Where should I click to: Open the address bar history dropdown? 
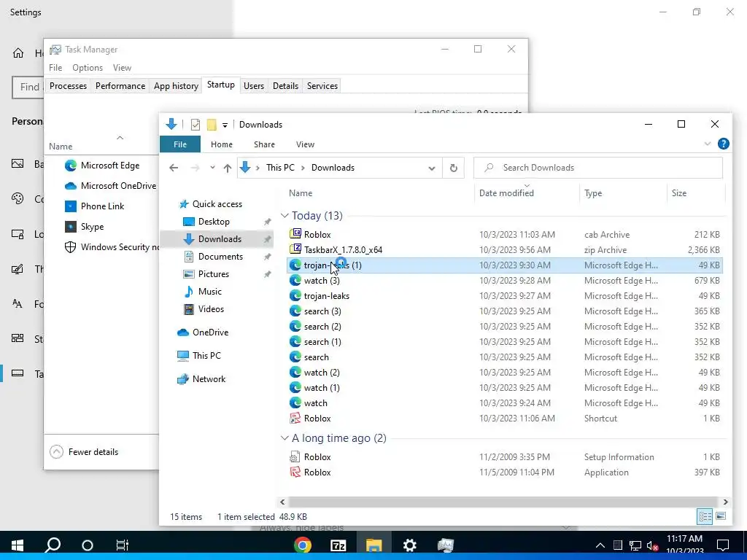(432, 168)
